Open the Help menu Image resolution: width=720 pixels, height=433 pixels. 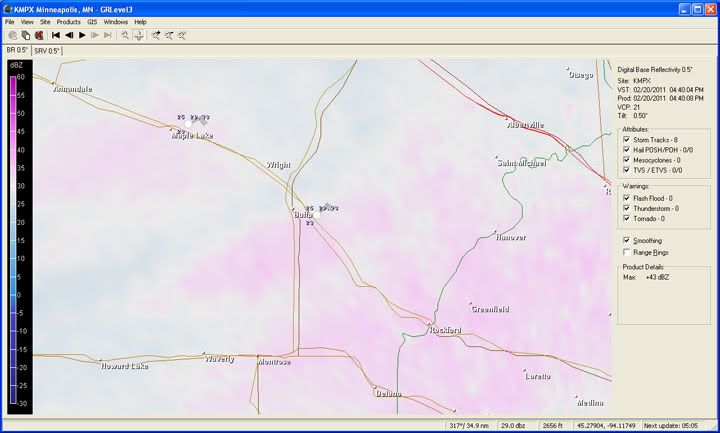point(140,22)
